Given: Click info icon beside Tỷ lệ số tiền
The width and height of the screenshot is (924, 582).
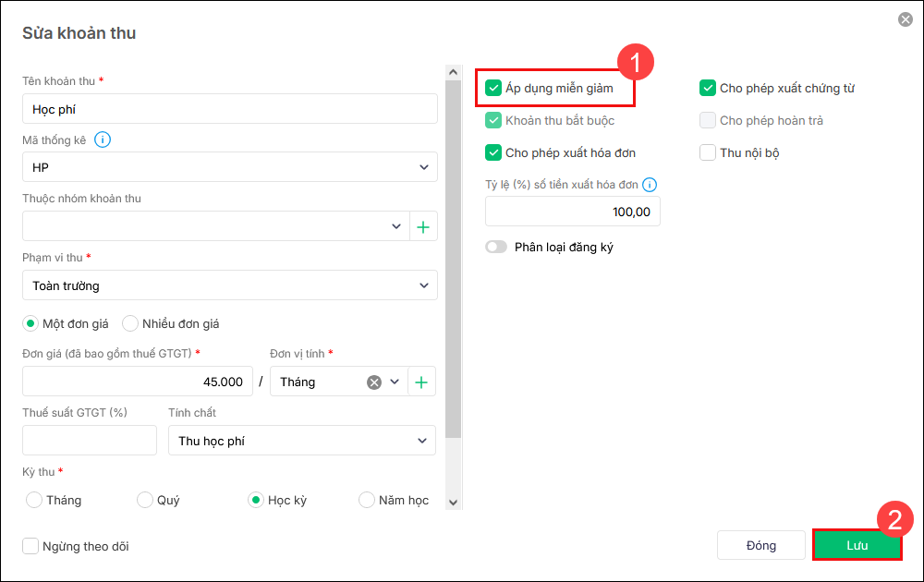Looking at the screenshot, I should coord(650,184).
